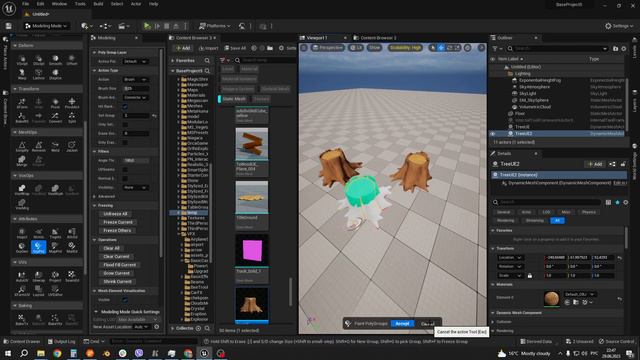Click the Unfreeze All button

click(x=116, y=214)
